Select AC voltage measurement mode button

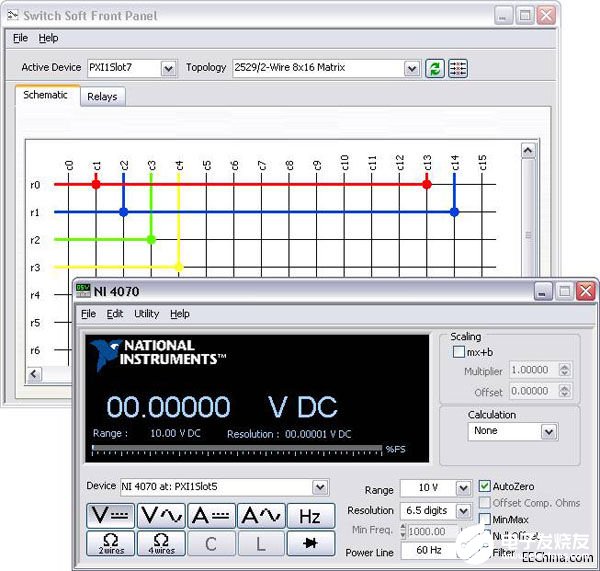click(161, 516)
